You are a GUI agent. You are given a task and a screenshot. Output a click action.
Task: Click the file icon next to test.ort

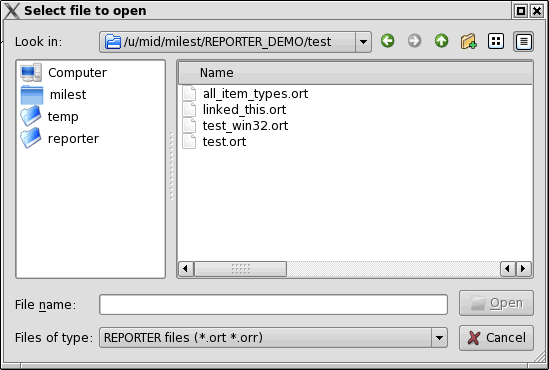[189, 141]
